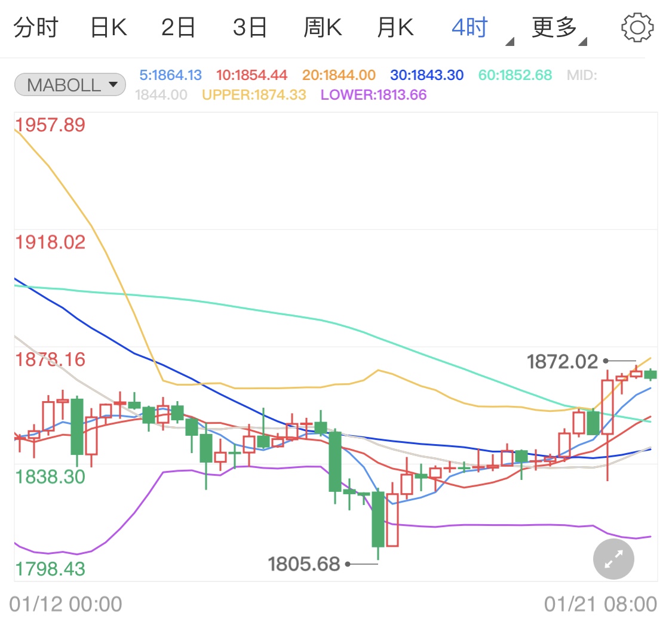The image size is (672, 625).
Task: Open the 周K weekly chart tab
Action: 323,28
